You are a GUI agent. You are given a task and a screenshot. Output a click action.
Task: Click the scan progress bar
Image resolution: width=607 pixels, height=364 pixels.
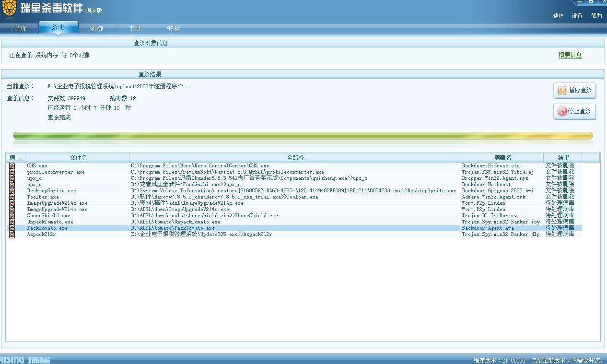coord(303,136)
